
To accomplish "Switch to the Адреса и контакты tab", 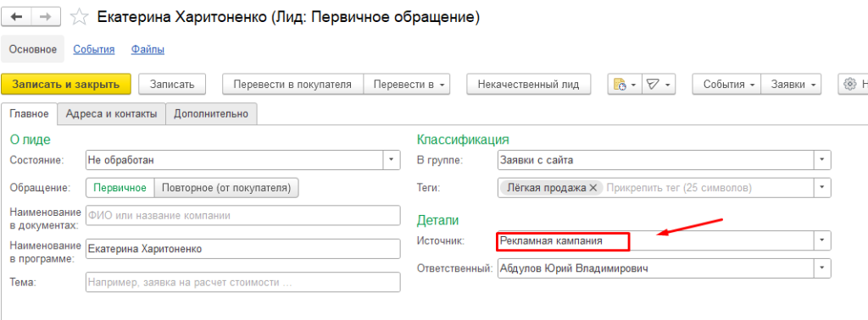I will 111,113.
